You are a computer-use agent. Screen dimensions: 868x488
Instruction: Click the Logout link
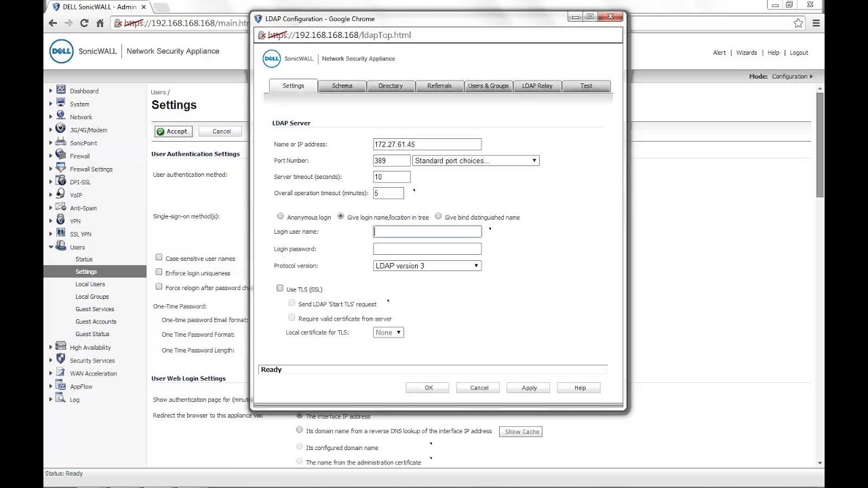pos(799,53)
